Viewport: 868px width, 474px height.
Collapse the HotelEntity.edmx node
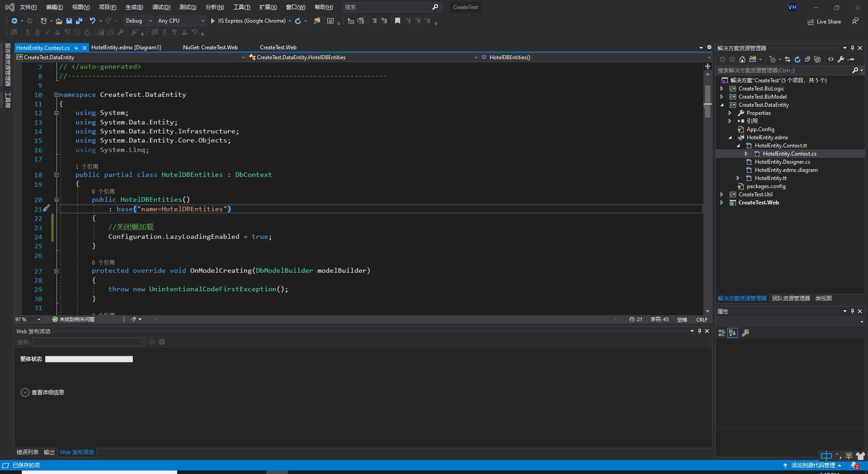(730, 137)
